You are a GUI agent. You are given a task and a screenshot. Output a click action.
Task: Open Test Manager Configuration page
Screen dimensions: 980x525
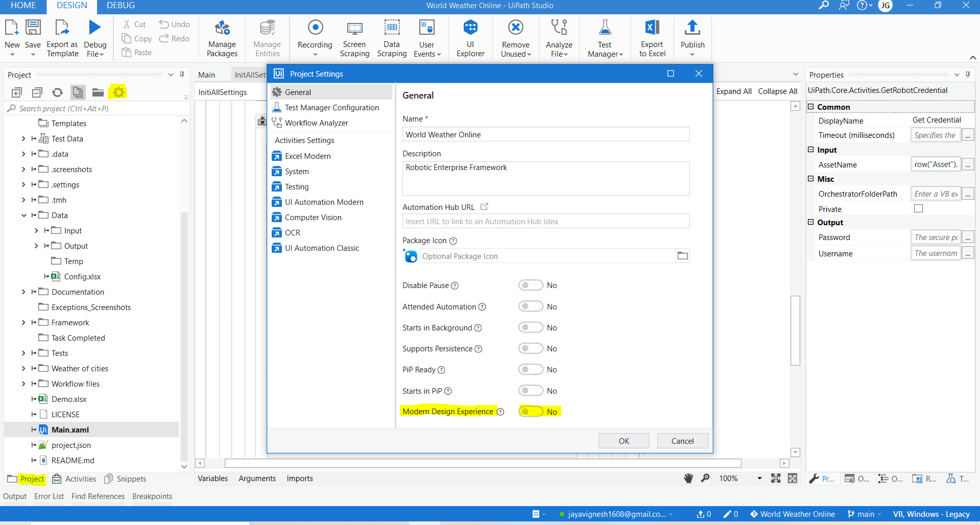[x=331, y=108]
